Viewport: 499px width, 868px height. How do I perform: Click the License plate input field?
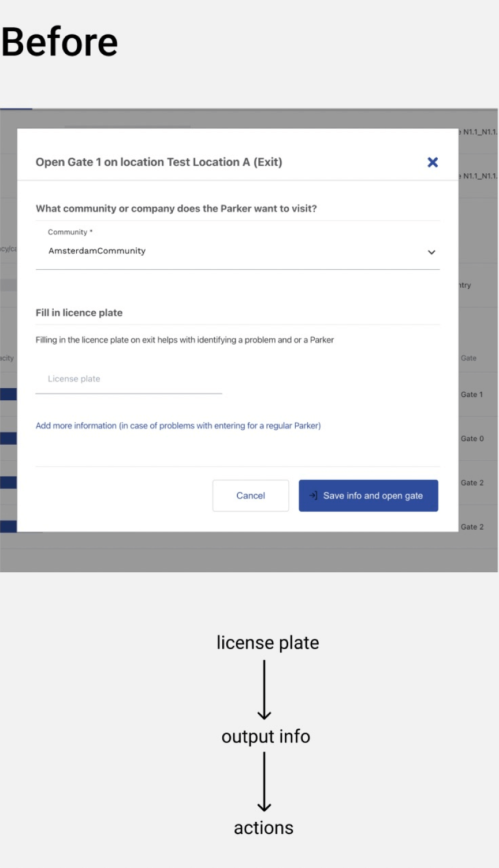click(128, 379)
